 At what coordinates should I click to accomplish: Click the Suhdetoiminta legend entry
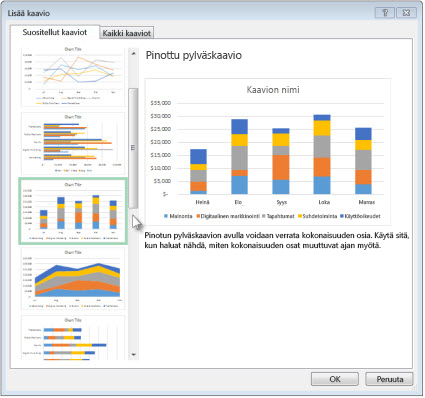click(x=317, y=216)
